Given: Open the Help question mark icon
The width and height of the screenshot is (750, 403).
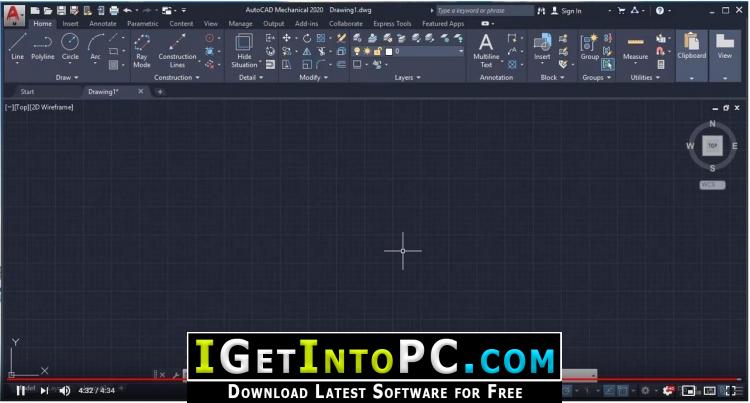Looking at the screenshot, I should [x=660, y=10].
